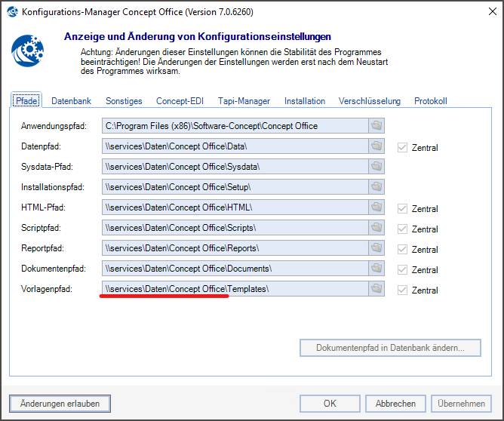Click the "Anwendungspfad:" label
Image resolution: width=504 pixels, height=421 pixels.
[x=54, y=126]
